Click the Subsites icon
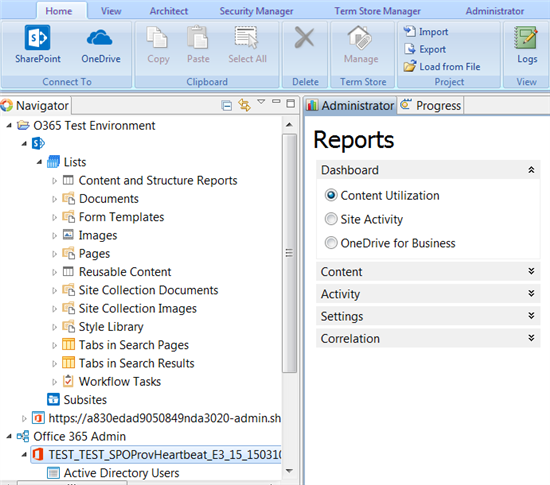This screenshot has height=485, width=550. click(53, 399)
